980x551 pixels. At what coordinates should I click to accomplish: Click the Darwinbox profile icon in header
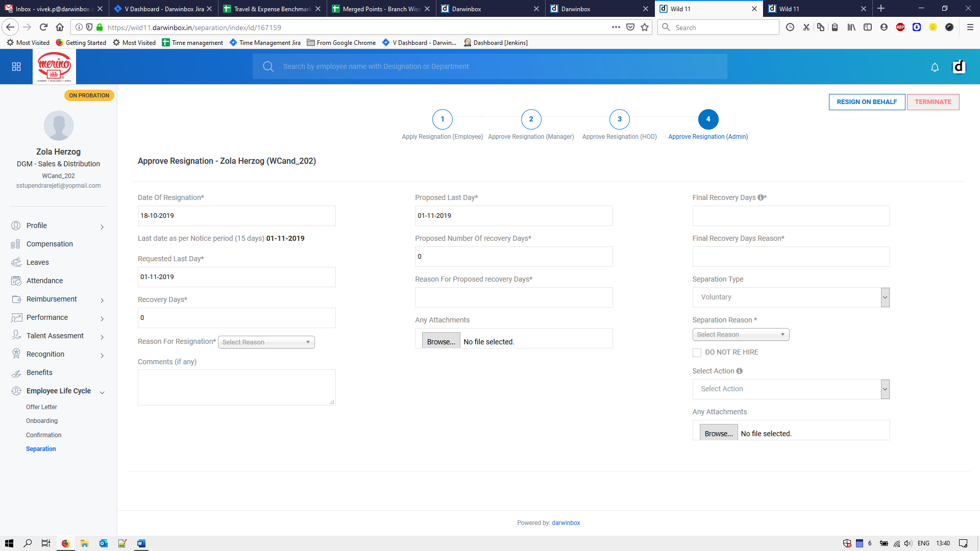pyautogui.click(x=959, y=67)
